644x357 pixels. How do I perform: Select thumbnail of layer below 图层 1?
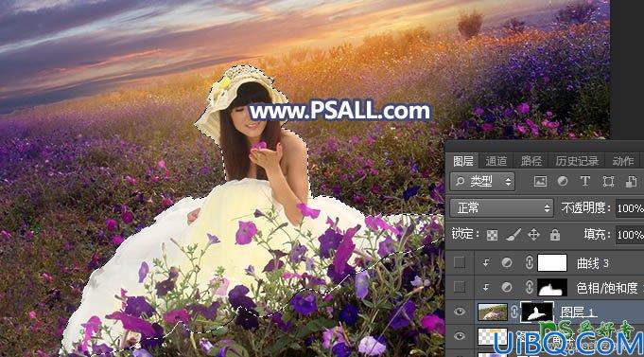click(493, 336)
